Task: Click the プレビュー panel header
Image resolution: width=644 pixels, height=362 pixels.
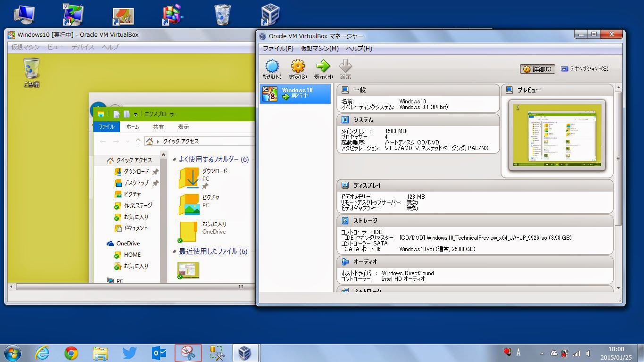Action: (x=557, y=90)
